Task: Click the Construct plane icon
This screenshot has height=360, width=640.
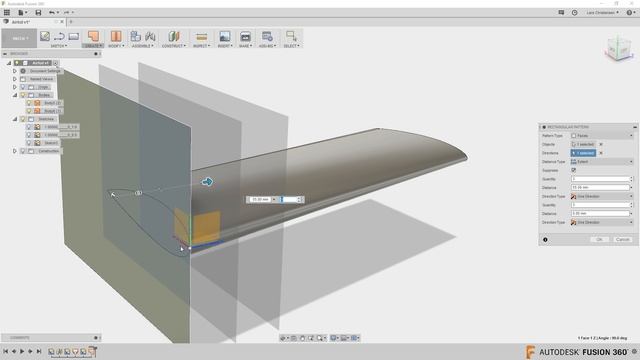Action: coord(174,36)
